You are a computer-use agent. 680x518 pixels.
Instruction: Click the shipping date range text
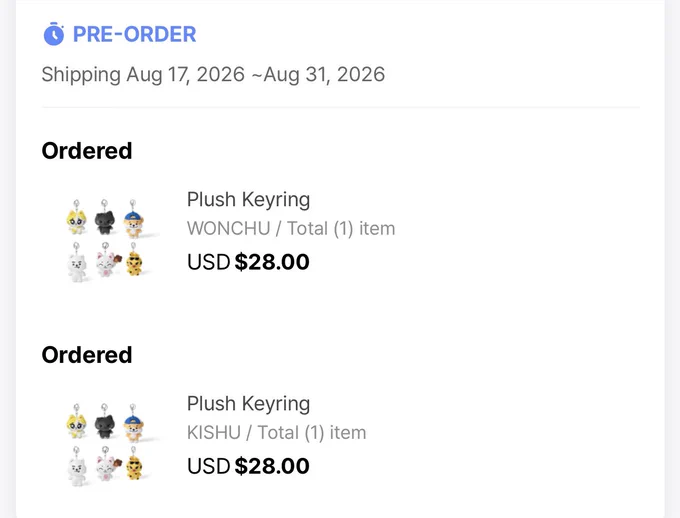pos(213,74)
